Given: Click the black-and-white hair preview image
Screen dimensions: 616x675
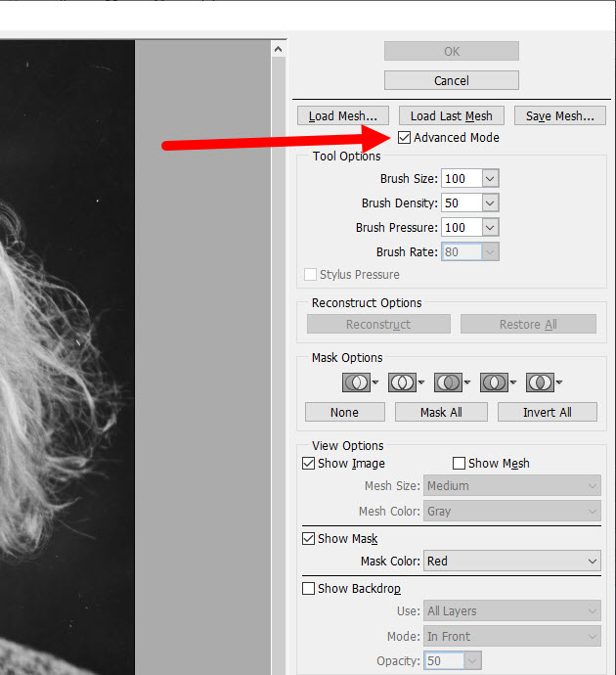Looking at the screenshot, I should (67, 357).
